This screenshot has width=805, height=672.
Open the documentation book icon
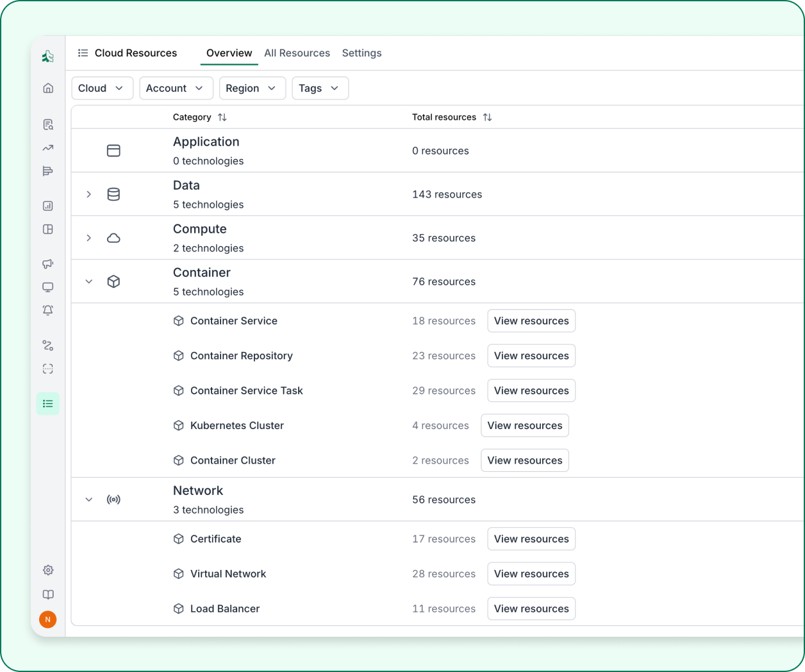[48, 594]
